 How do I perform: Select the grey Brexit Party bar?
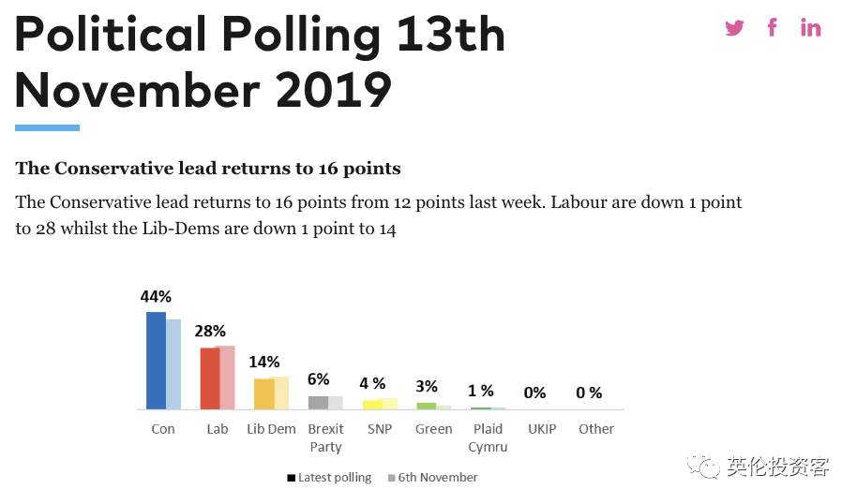pyautogui.click(x=318, y=403)
